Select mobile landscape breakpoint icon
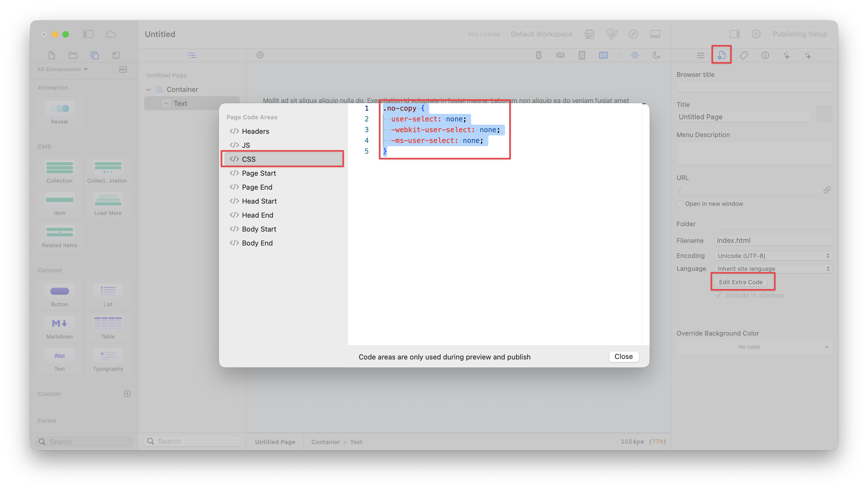The width and height of the screenshot is (868, 490). click(560, 55)
